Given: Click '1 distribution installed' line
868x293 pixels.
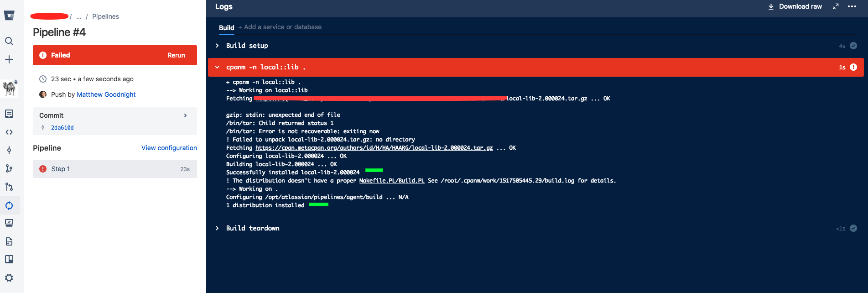Looking at the screenshot, I should pyautogui.click(x=265, y=205).
